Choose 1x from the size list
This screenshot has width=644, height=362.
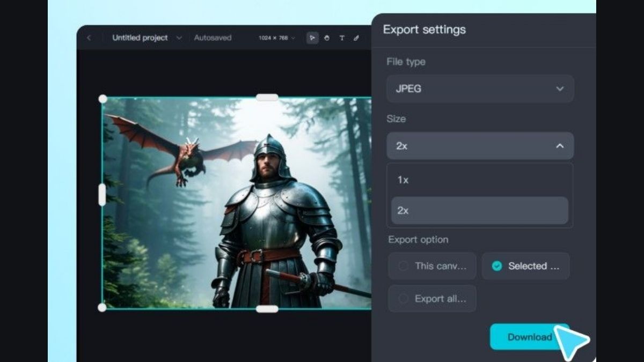pyautogui.click(x=480, y=180)
